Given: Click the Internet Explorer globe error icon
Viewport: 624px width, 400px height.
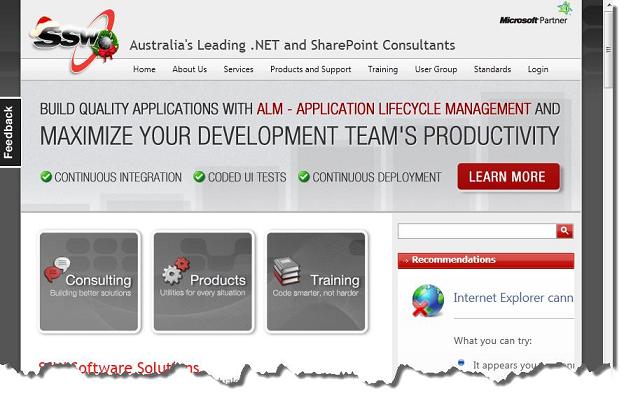Looking at the screenshot, I should (x=427, y=300).
